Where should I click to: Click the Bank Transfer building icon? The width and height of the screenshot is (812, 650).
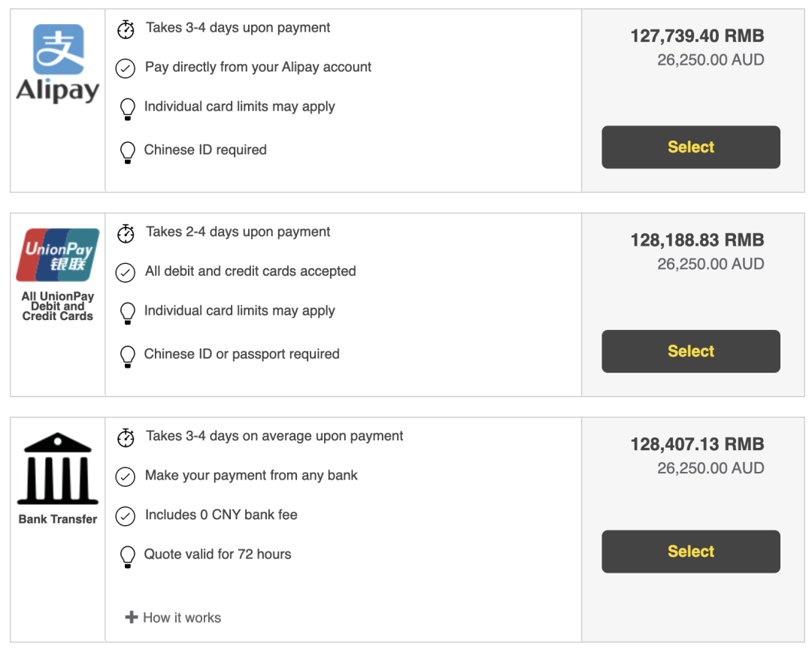58,468
